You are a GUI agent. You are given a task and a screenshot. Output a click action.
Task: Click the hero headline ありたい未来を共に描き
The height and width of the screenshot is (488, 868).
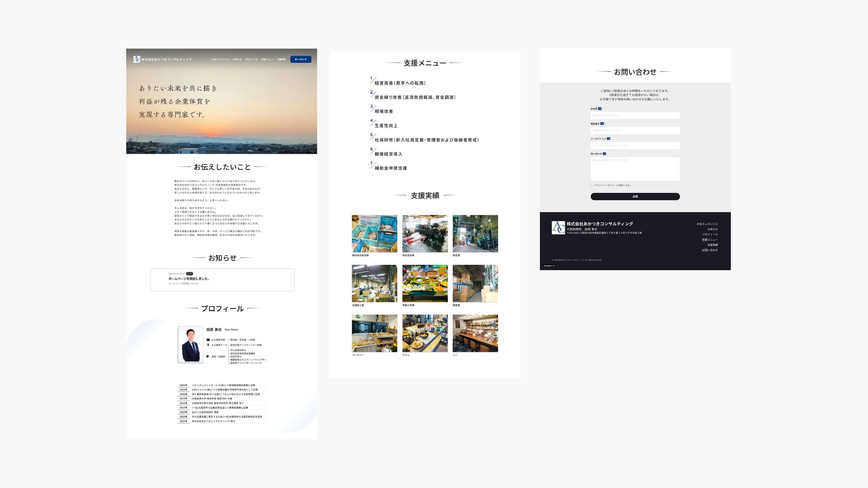coord(178,88)
